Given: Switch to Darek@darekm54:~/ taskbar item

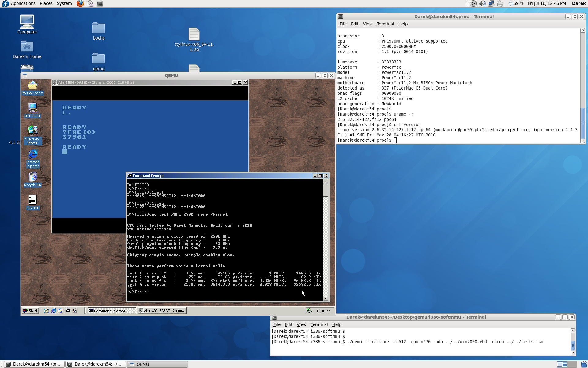Looking at the screenshot, I should [96, 364].
